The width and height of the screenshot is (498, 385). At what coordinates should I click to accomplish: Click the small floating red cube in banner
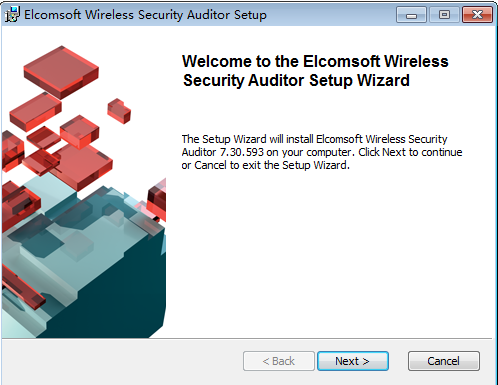pos(119,111)
